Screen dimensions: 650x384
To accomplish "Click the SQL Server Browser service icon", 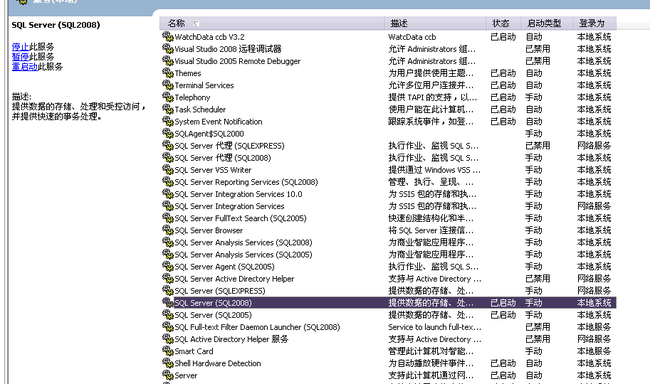I will [167, 230].
